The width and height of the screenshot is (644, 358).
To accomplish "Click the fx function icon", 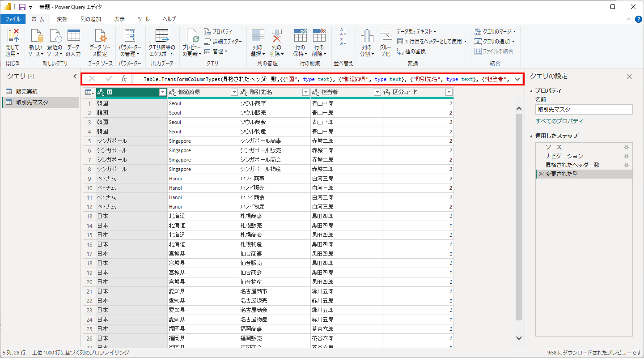I will click(124, 79).
